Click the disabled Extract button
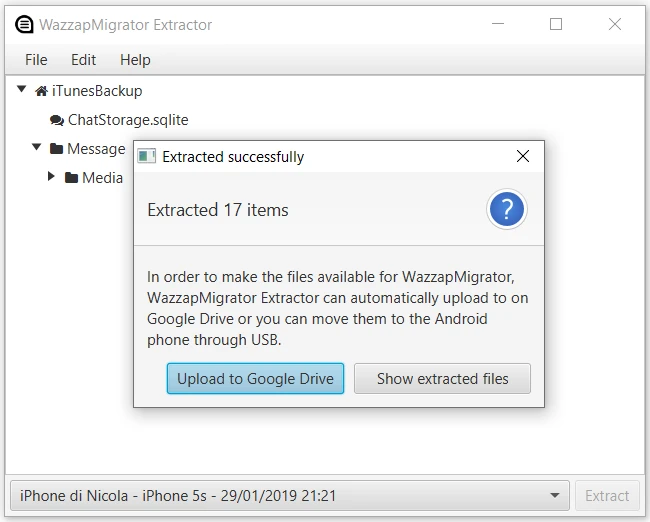This screenshot has height=522, width=650. pyautogui.click(x=607, y=495)
